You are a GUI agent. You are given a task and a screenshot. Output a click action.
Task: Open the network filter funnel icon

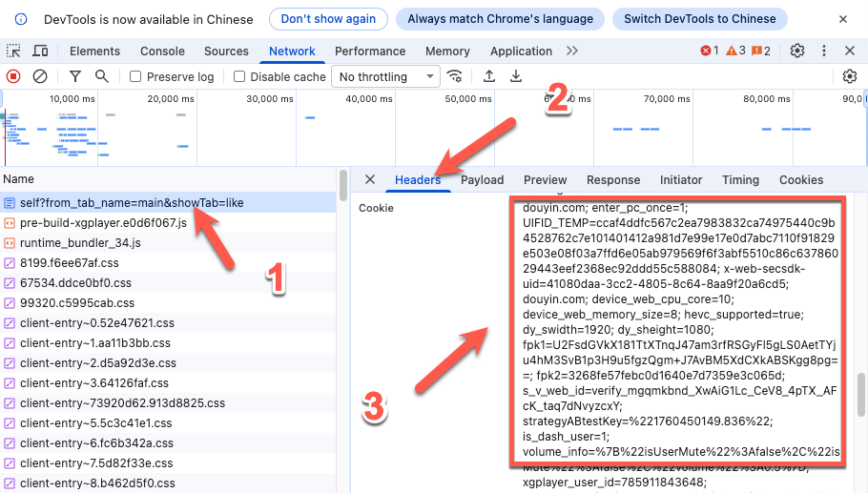pyautogui.click(x=75, y=76)
